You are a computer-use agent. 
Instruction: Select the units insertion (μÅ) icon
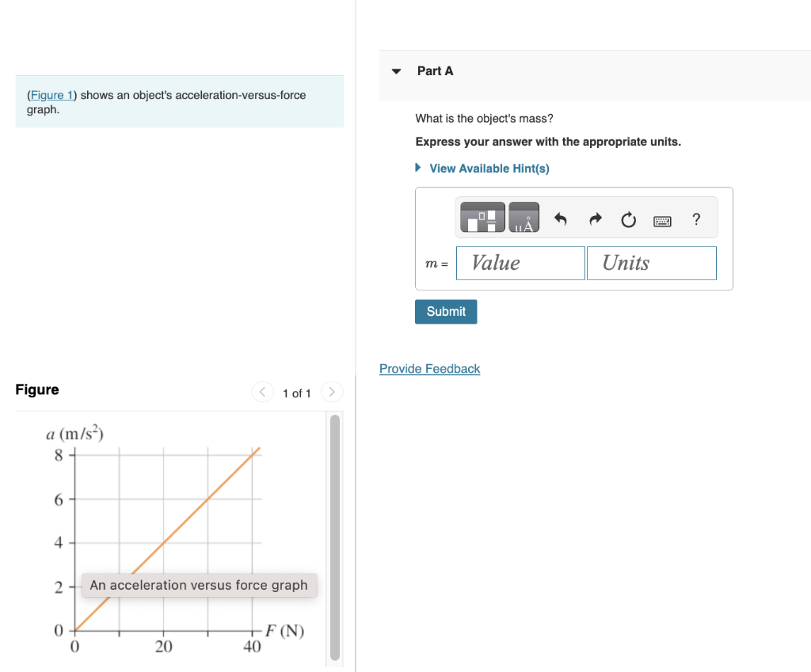pyautogui.click(x=524, y=217)
